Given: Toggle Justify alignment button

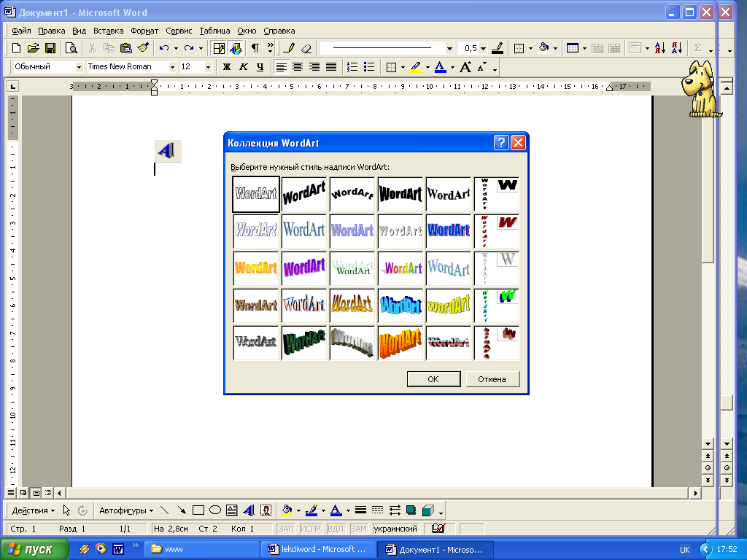Looking at the screenshot, I should tap(331, 67).
